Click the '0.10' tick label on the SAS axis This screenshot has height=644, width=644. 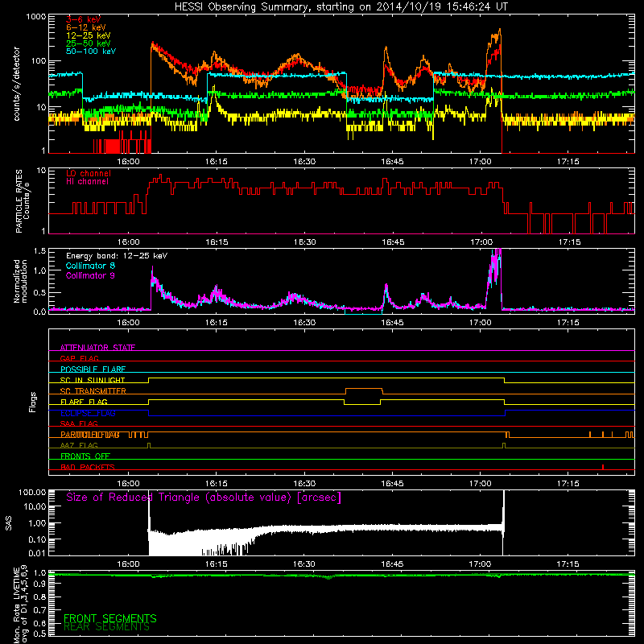[37, 539]
